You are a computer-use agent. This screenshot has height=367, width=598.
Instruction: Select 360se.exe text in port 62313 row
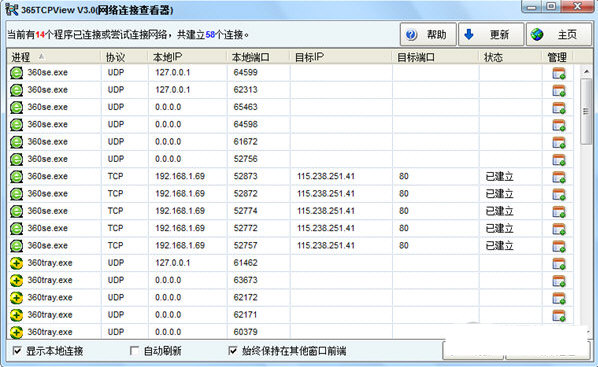tap(48, 90)
